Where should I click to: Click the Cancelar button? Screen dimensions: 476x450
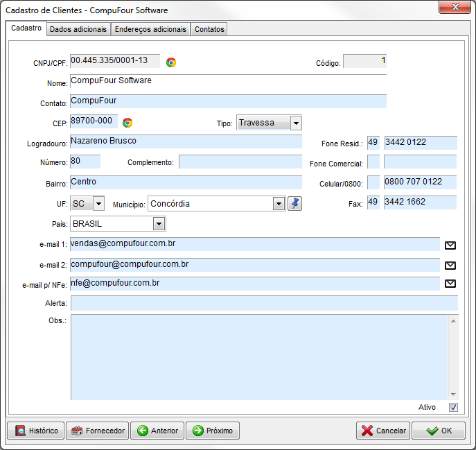pyautogui.click(x=383, y=431)
